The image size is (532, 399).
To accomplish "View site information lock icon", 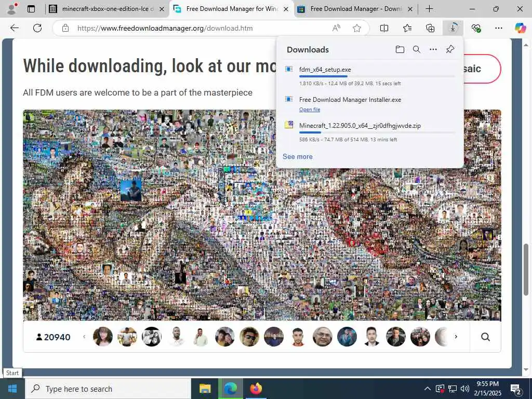I will [65, 28].
